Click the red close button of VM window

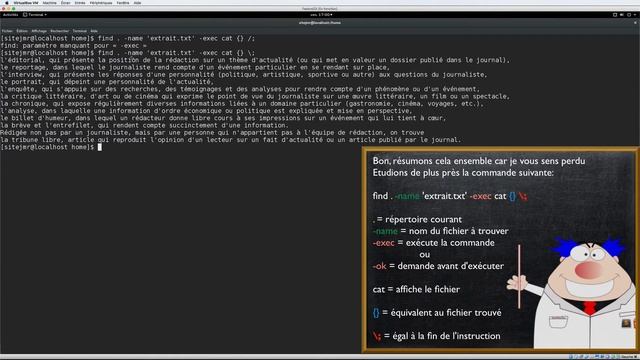click(3, 9)
